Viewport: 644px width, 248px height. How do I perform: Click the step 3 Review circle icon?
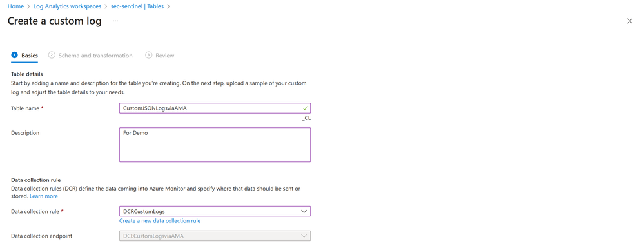coord(149,55)
